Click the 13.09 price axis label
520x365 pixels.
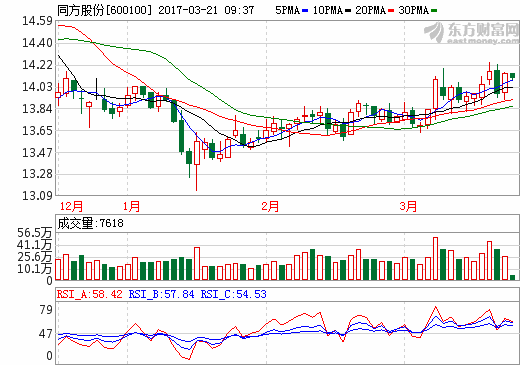click(37, 195)
